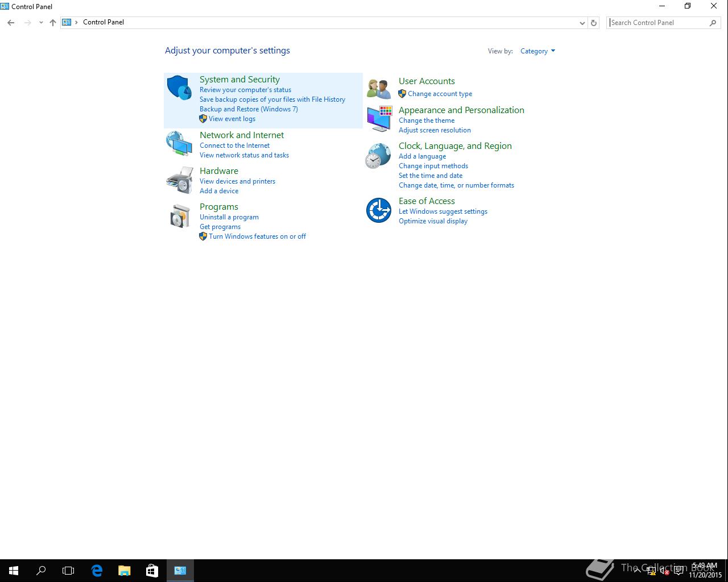Click Connect to the Internet
The width and height of the screenshot is (728, 582).
[x=234, y=145]
